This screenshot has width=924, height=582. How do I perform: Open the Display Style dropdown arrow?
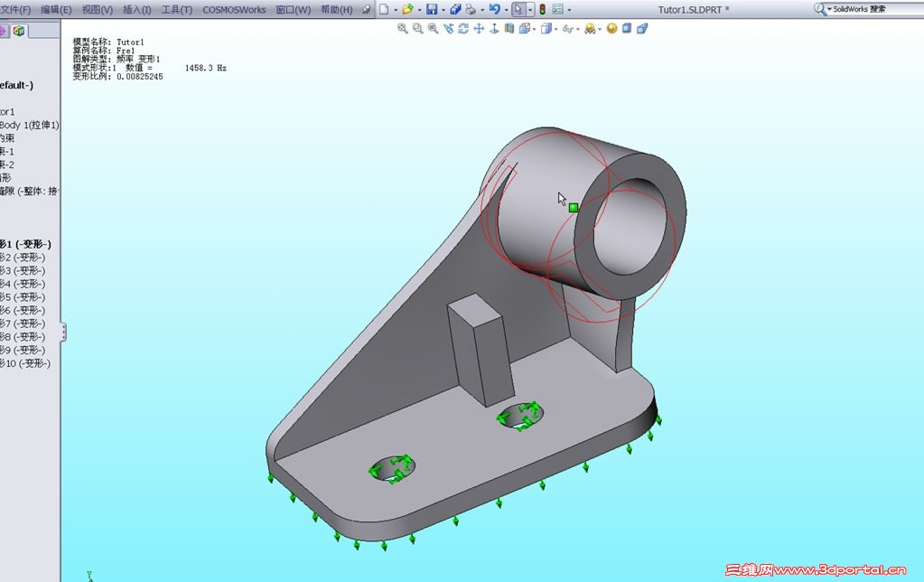coord(555,29)
